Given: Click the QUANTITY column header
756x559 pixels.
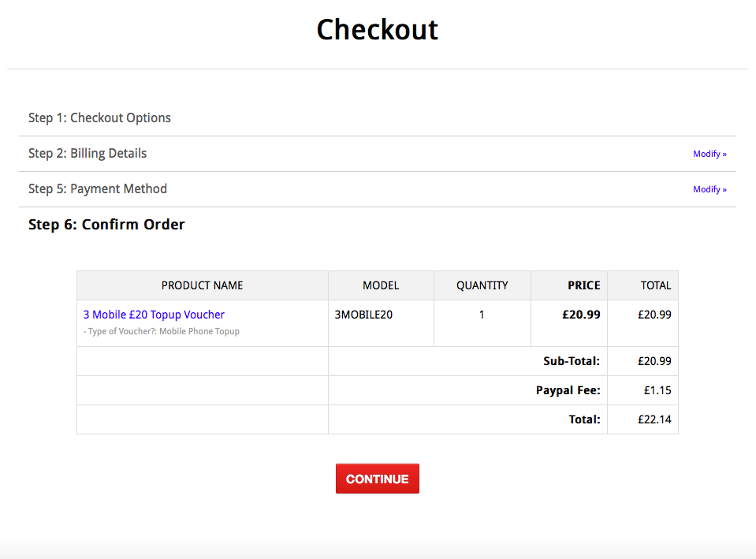Looking at the screenshot, I should [x=482, y=285].
